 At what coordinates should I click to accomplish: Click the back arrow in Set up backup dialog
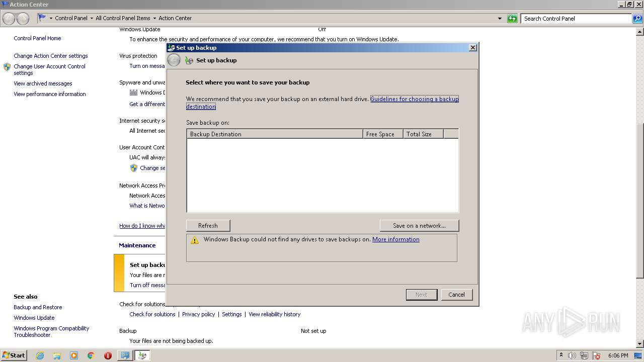[x=174, y=60]
